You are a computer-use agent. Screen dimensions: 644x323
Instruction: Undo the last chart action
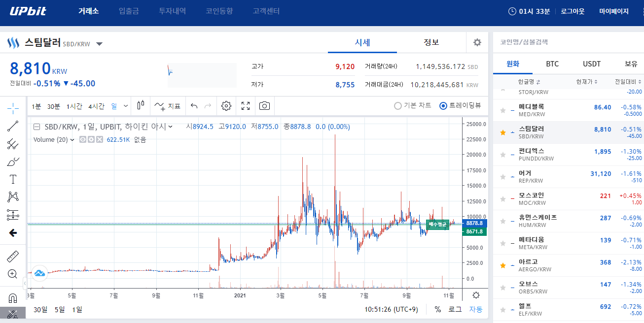click(x=194, y=106)
